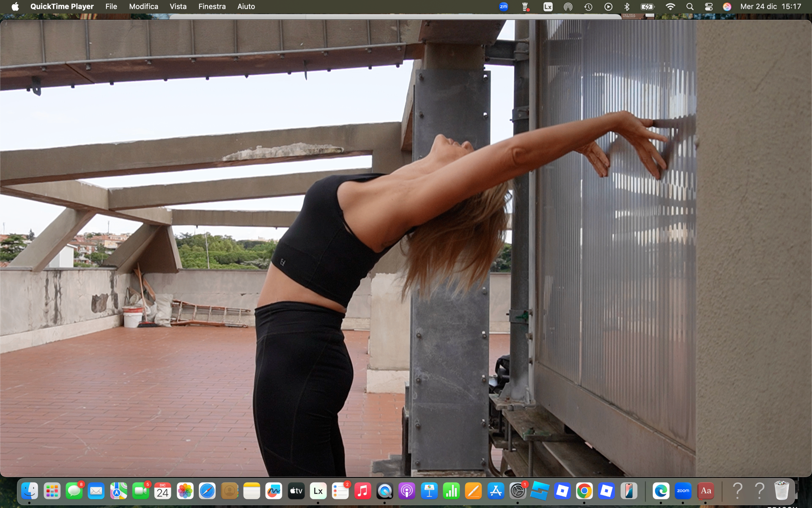Open the Modifica menu
This screenshot has width=812, height=508.
[x=143, y=6]
